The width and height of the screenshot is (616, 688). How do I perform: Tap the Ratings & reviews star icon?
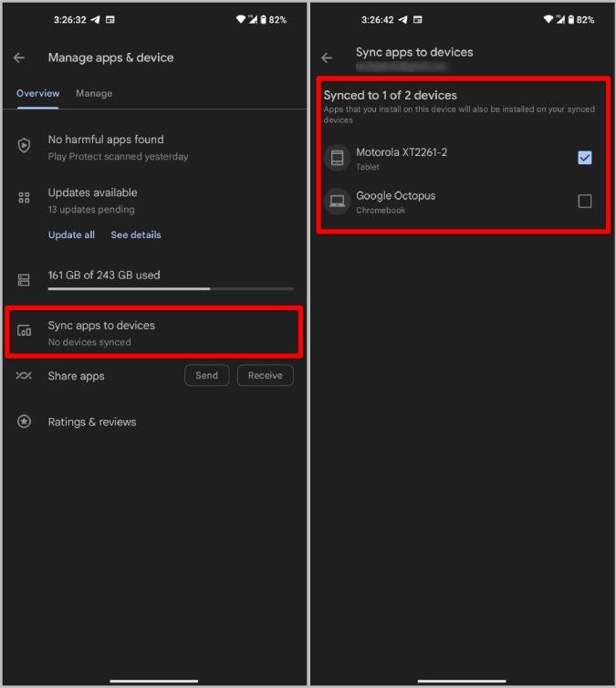click(24, 422)
